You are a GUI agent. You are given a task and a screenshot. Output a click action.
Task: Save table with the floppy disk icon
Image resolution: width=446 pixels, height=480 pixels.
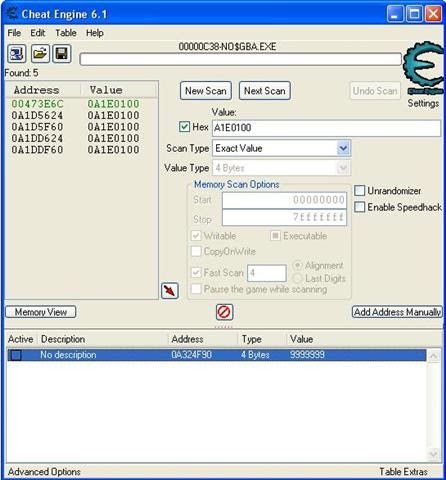(62, 53)
